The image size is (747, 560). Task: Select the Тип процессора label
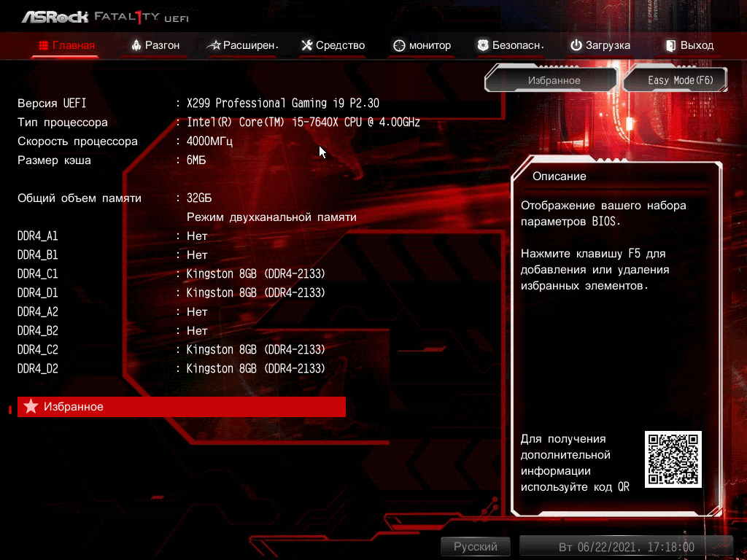pyautogui.click(x=63, y=122)
